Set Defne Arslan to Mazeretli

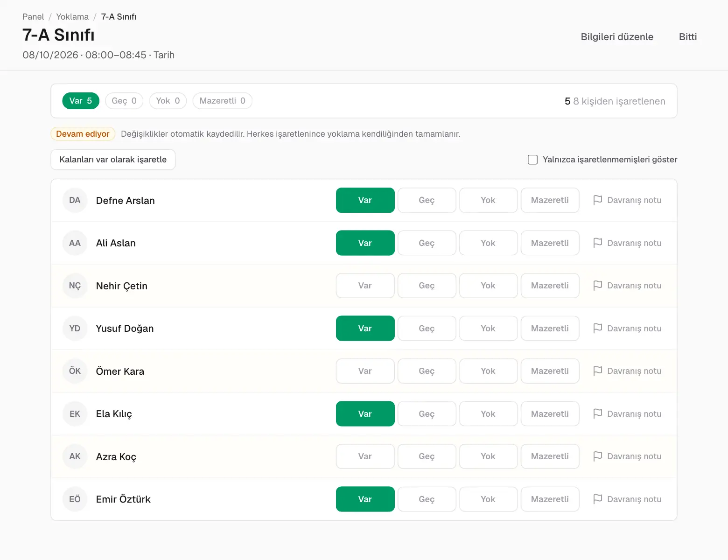(x=550, y=200)
